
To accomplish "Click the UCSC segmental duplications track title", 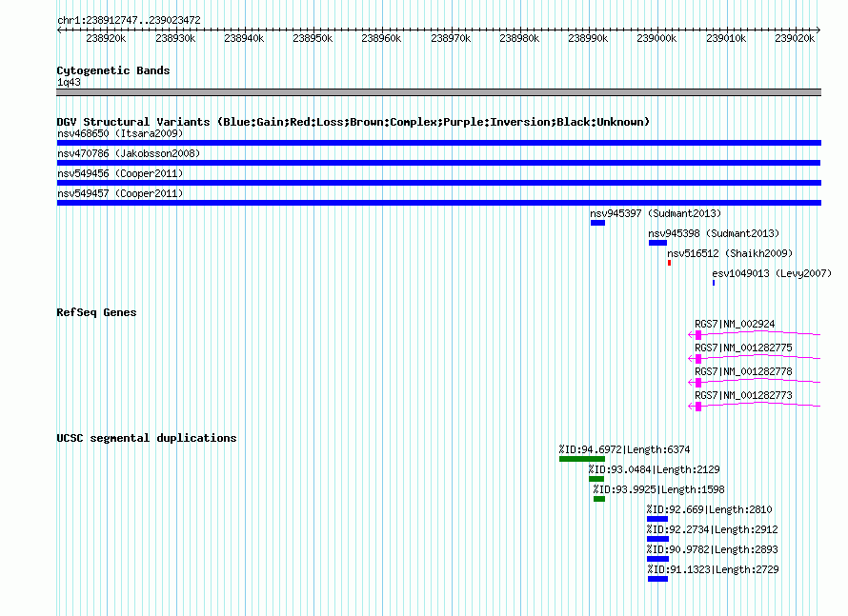I will pyautogui.click(x=147, y=438).
